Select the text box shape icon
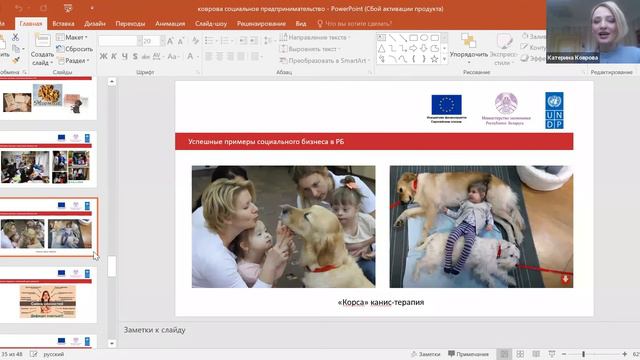 pos(382,38)
